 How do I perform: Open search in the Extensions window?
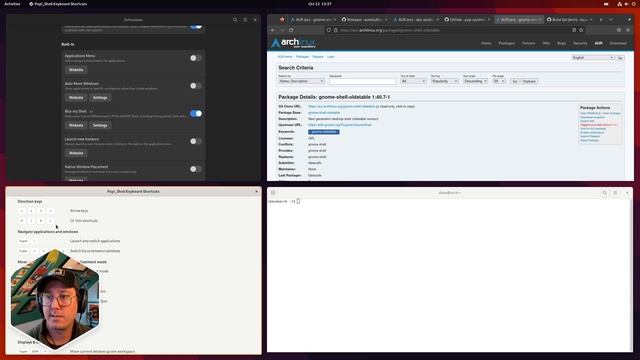click(x=235, y=20)
